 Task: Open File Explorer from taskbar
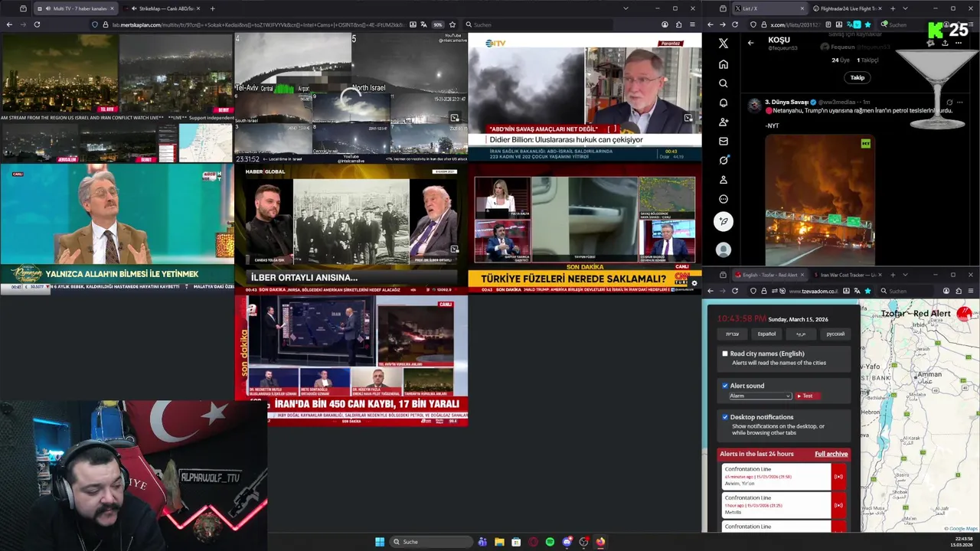click(499, 542)
